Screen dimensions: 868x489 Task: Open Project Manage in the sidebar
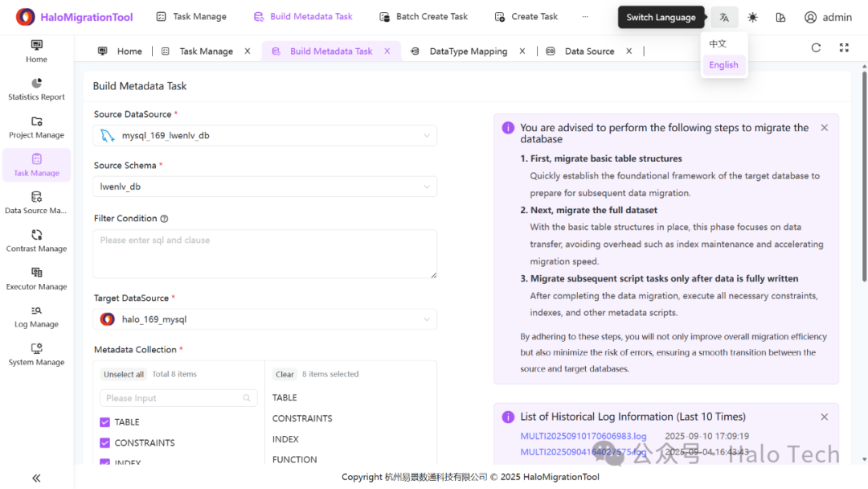36,127
